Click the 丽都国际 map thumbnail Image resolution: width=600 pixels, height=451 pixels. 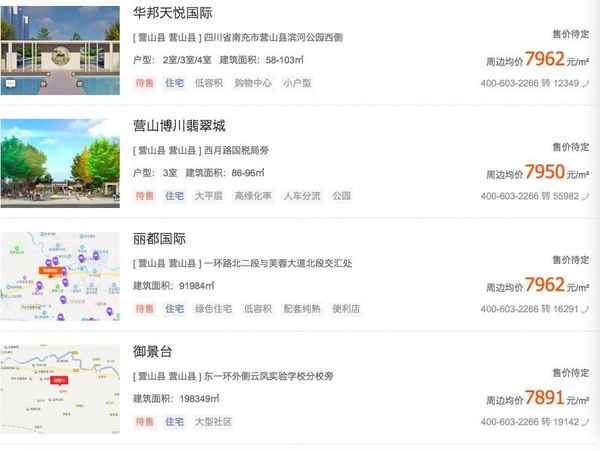tap(60, 275)
